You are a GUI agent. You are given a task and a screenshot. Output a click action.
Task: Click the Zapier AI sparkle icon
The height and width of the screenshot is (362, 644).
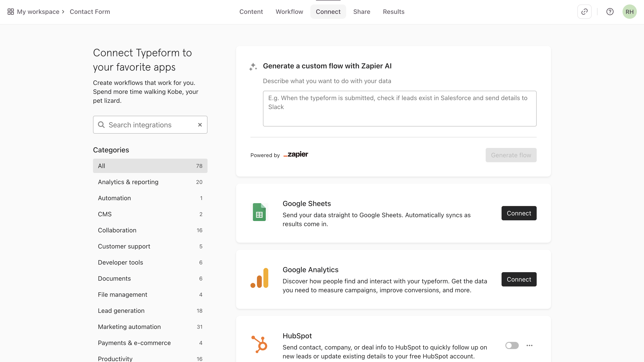pyautogui.click(x=253, y=67)
